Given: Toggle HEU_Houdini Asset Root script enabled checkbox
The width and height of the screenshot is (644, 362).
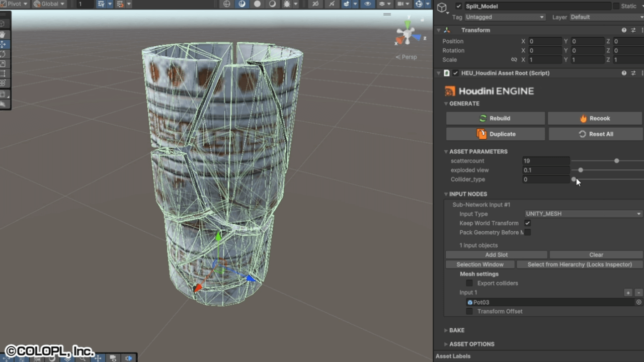Looking at the screenshot, I should point(456,73).
